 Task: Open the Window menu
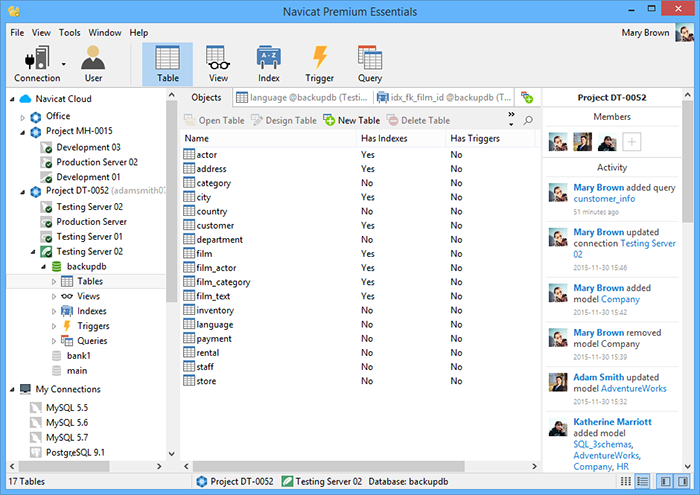104,33
